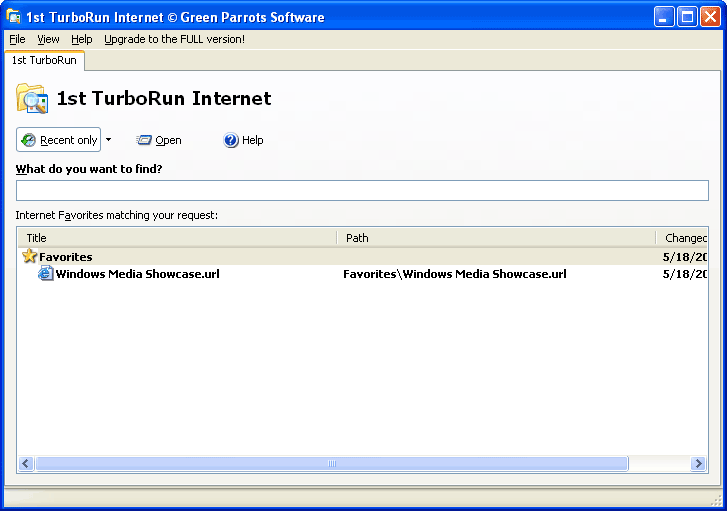Maximize the TurboRun window

pyautogui.click(x=687, y=17)
